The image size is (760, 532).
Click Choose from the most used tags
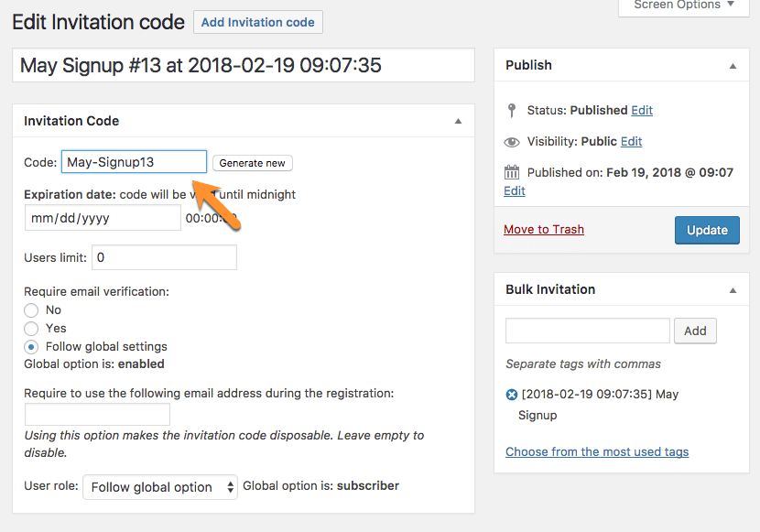point(597,451)
